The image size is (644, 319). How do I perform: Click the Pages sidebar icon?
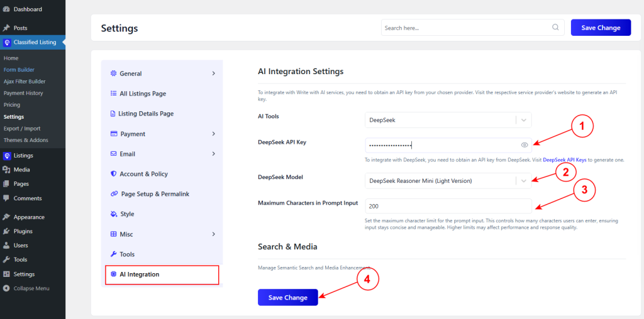pos(6,184)
